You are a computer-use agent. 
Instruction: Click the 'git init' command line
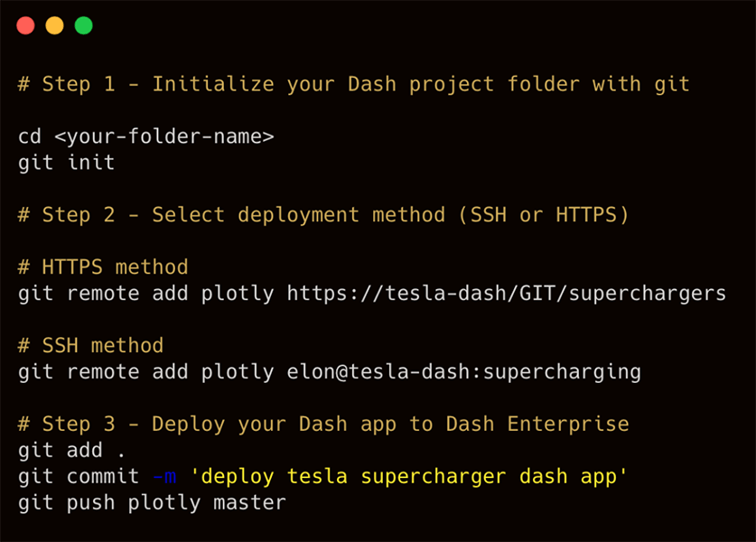(67, 163)
